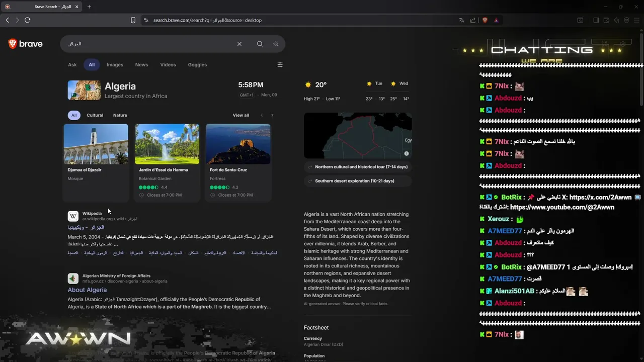The width and height of the screenshot is (644, 362).
Task: Click the AI answer sparkle icon in search box
Action: pyautogui.click(x=276, y=44)
